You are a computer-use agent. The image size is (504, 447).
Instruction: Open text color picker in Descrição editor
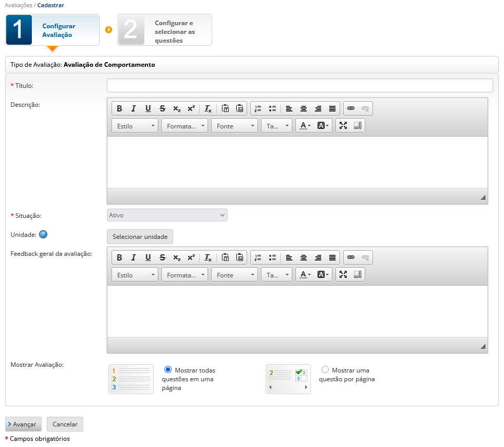(x=305, y=126)
